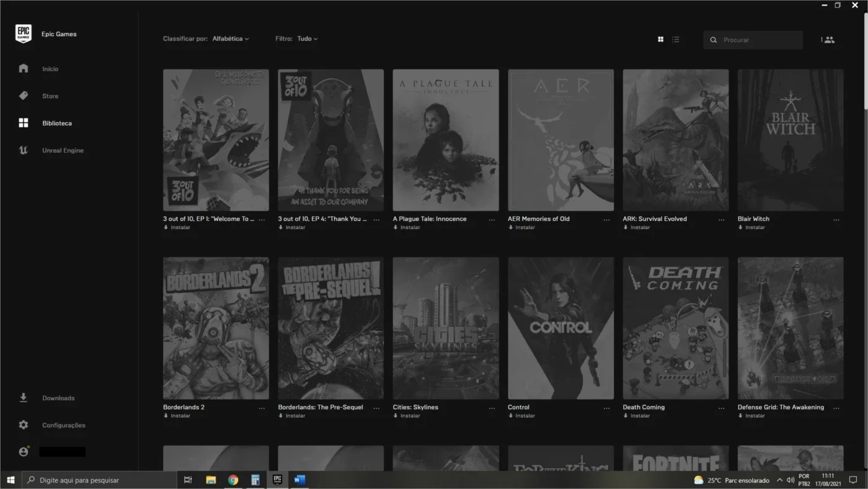Open the user profile icon
Viewport: 868px width, 489px height.
[x=24, y=452]
